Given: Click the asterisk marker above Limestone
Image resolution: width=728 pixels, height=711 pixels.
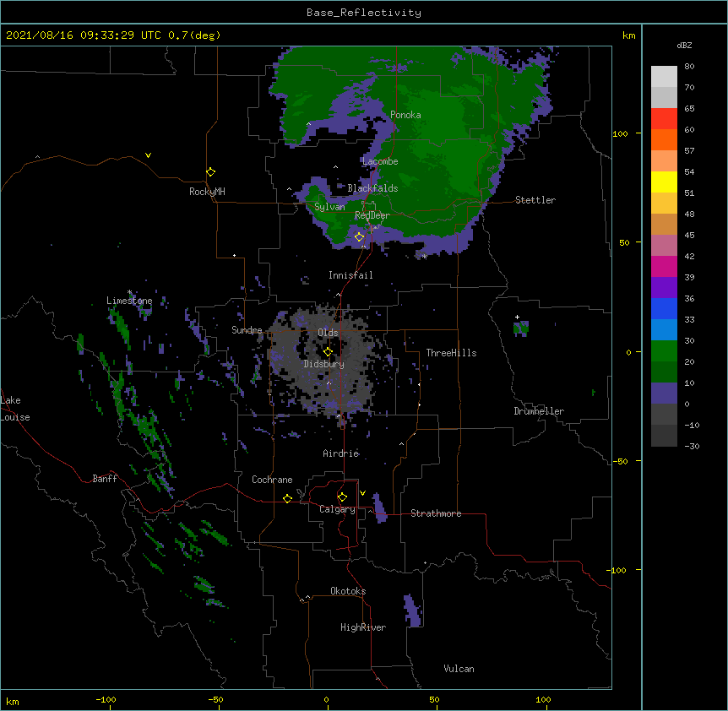Looking at the screenshot, I should [x=130, y=292].
